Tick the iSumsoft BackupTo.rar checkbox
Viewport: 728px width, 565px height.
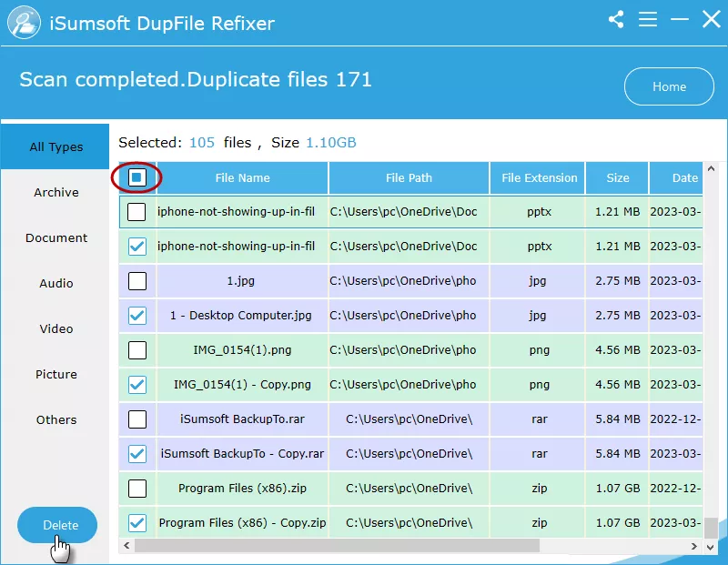point(136,419)
